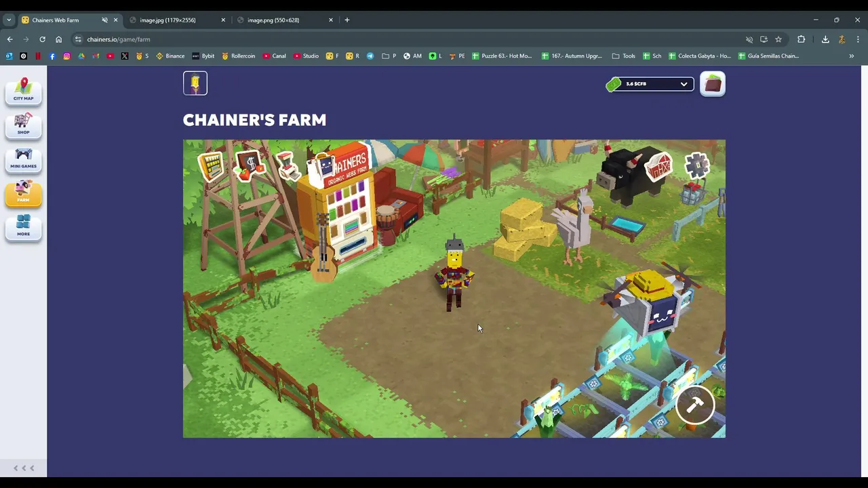View site information icon
This screenshot has height=488, width=868.
[x=79, y=39]
